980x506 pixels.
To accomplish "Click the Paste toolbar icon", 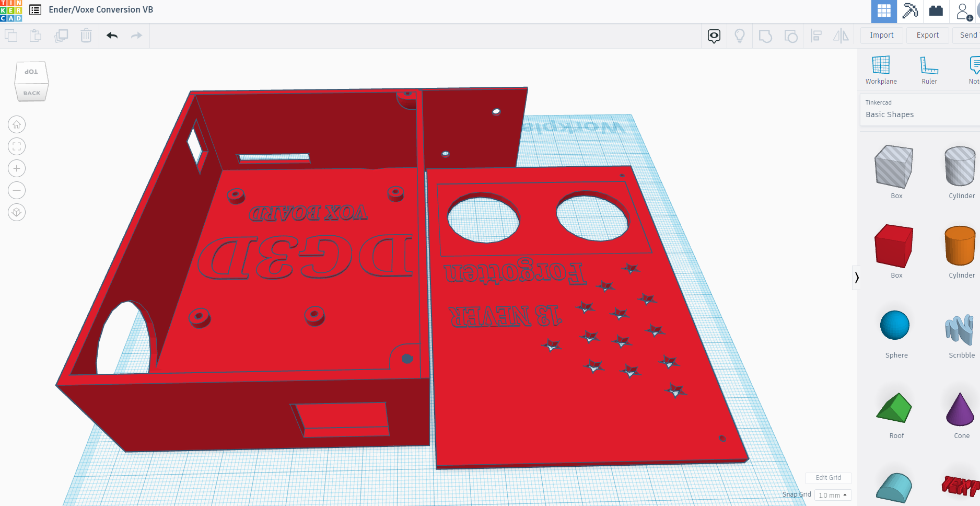I will [36, 36].
